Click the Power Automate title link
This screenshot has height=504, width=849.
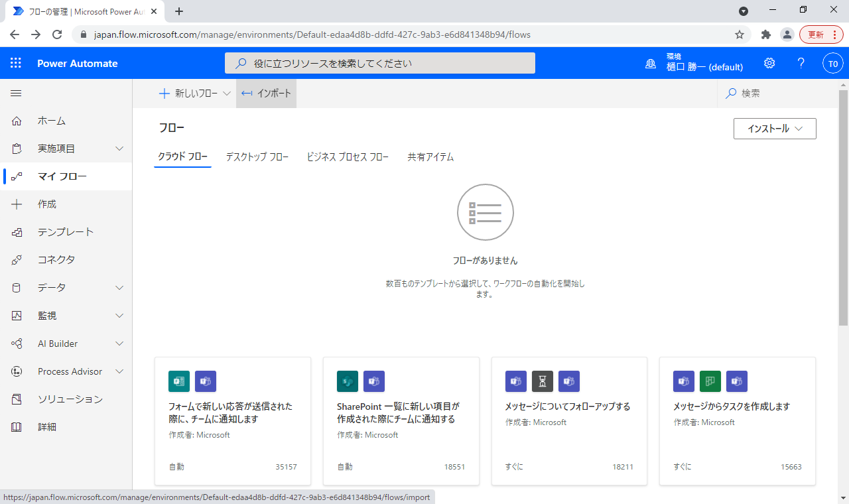pyautogui.click(x=78, y=64)
